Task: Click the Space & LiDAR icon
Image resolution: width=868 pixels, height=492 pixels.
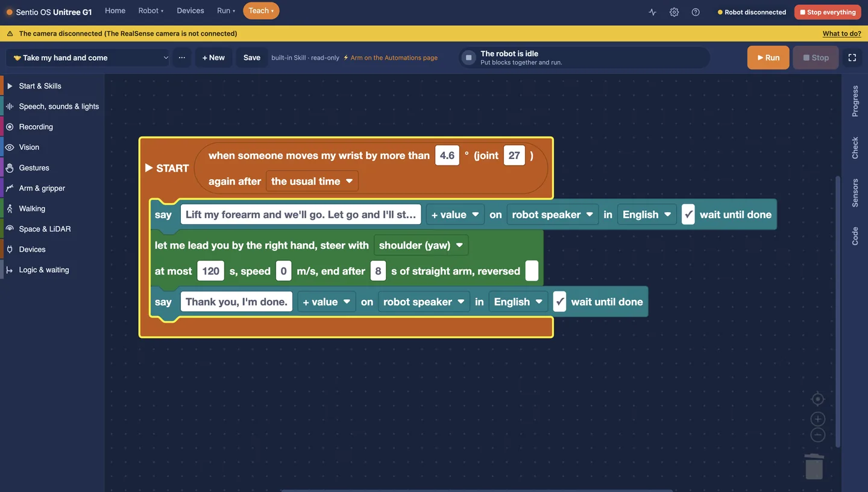Action: [10, 229]
